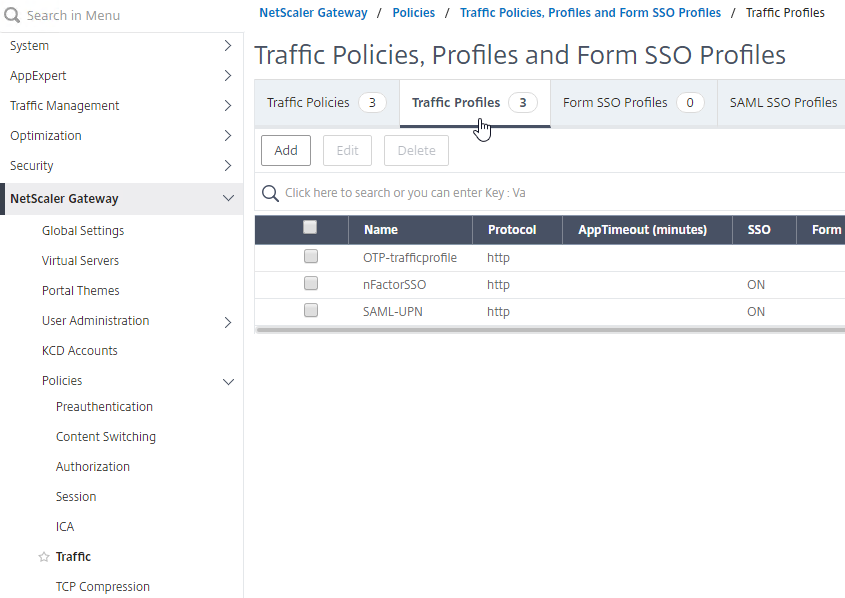Toggle the select-all header checkbox
This screenshot has height=598, width=845.
(x=310, y=227)
